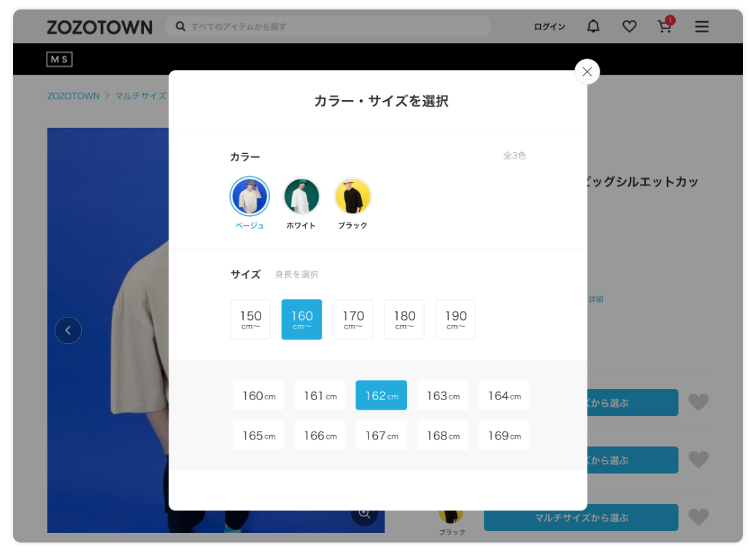Viewport: 756px width, 552px height.
Task: Click the second から選ぶ button
Action: point(633,460)
